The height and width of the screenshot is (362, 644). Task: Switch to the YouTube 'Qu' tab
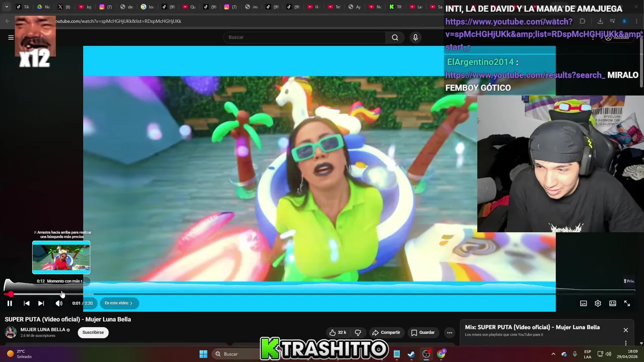coord(189,7)
